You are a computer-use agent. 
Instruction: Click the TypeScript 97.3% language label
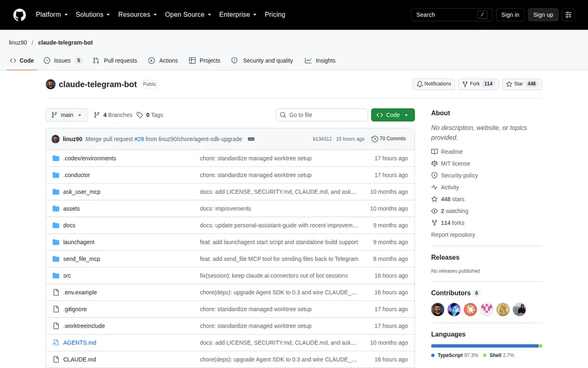(455, 355)
